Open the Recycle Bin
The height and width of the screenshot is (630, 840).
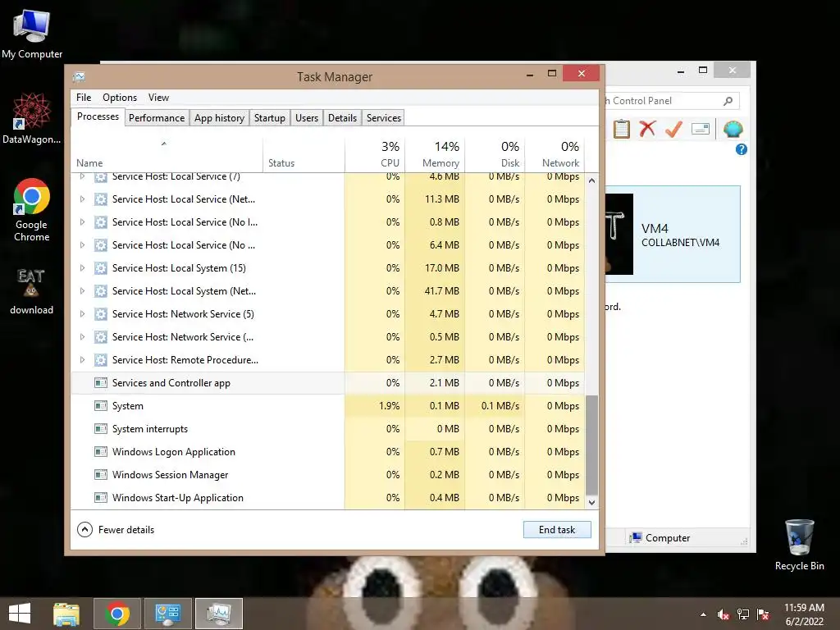pos(799,545)
